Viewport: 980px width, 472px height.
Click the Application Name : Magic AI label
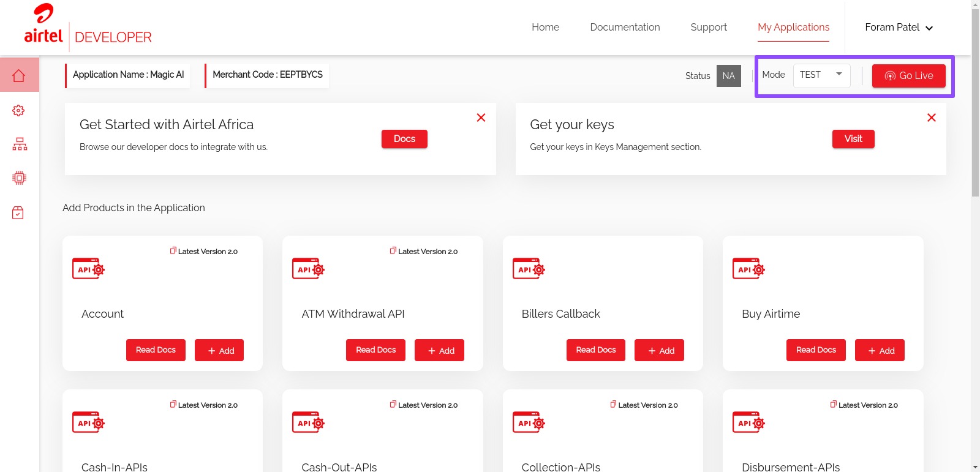point(128,75)
